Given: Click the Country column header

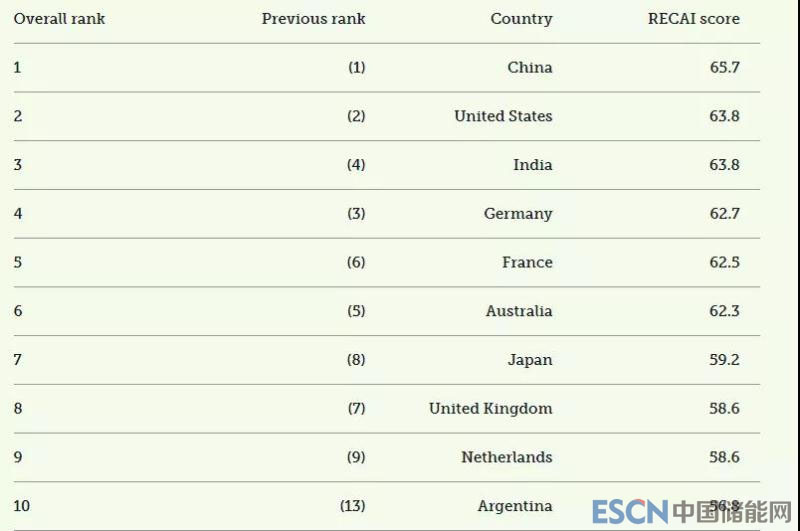Looking at the screenshot, I should [521, 19].
